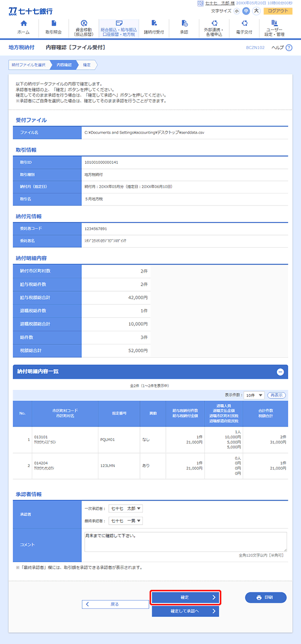Viewport: 301px width, 644px height.
Task: Open 資金移動(振込振替) menu
Action: pos(84,28)
